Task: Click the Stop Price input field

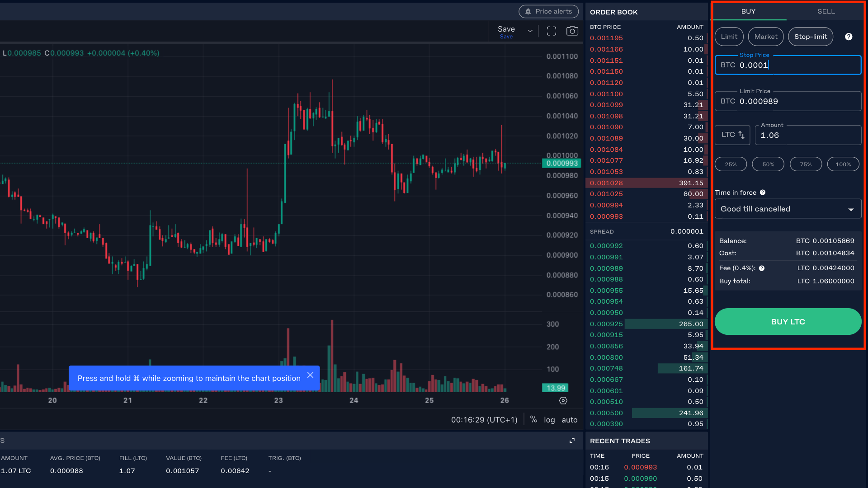Action: click(787, 65)
